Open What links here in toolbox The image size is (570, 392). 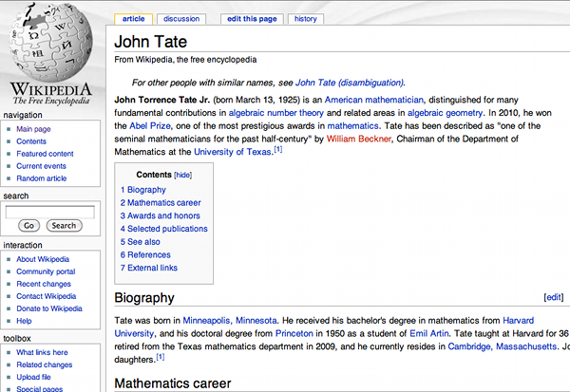pos(44,352)
